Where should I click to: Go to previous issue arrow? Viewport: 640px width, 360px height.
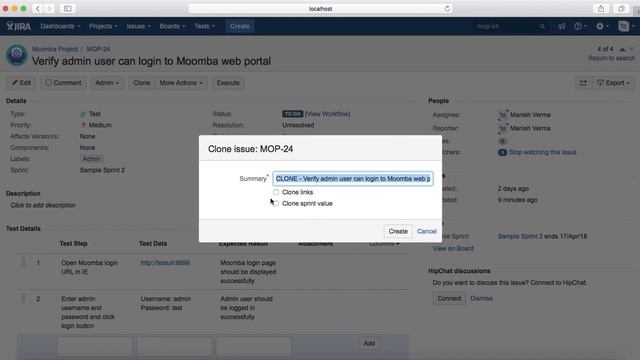pos(622,49)
